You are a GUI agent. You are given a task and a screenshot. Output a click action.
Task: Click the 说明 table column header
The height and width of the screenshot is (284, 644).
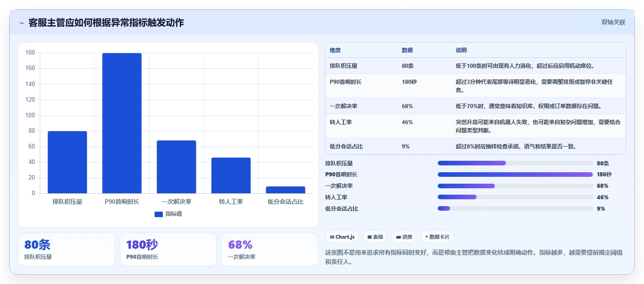[462, 50]
